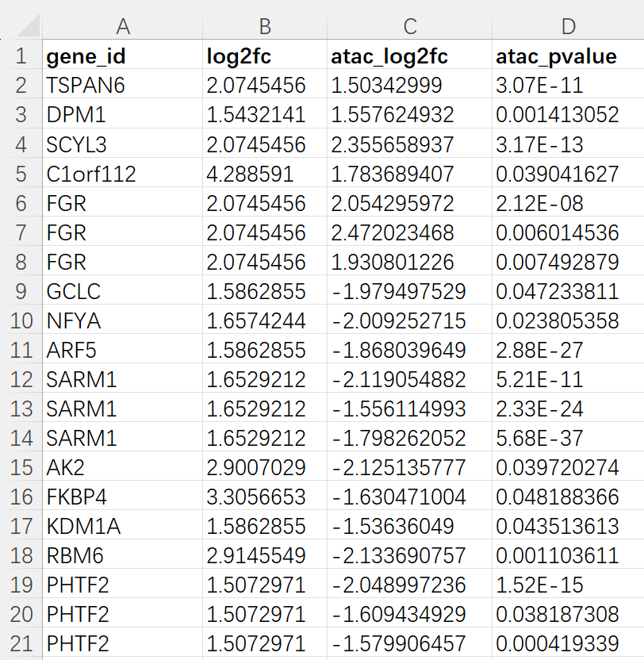Click the log2fc header cell

tap(265, 56)
